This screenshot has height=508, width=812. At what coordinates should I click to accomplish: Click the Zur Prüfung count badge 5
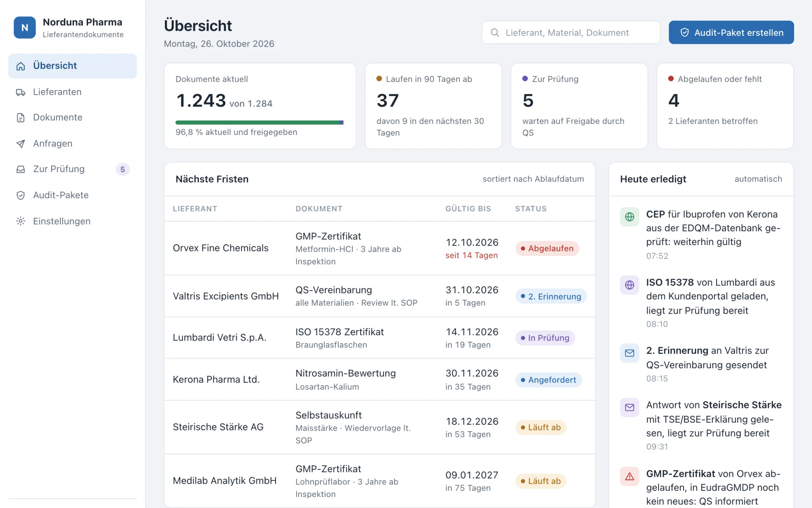click(x=123, y=169)
